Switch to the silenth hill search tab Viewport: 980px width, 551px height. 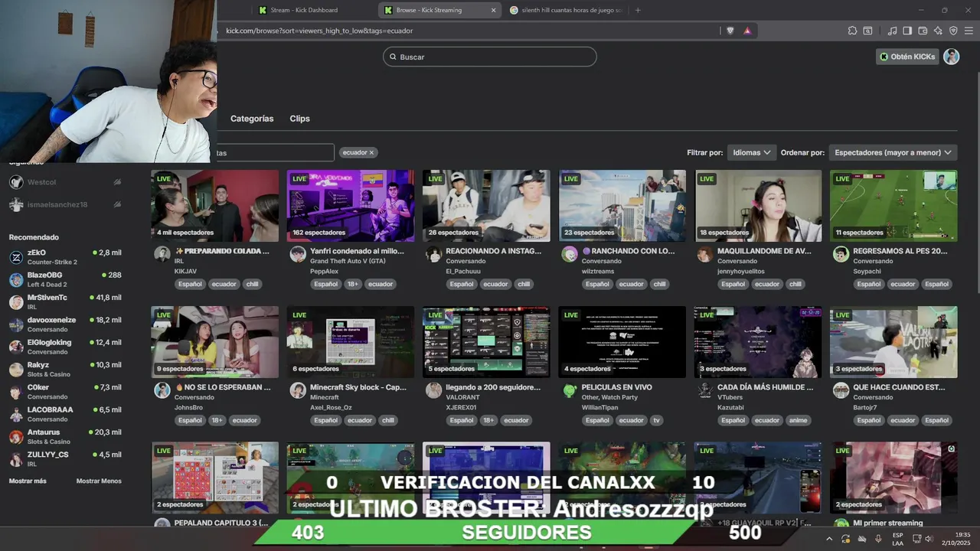565,10
